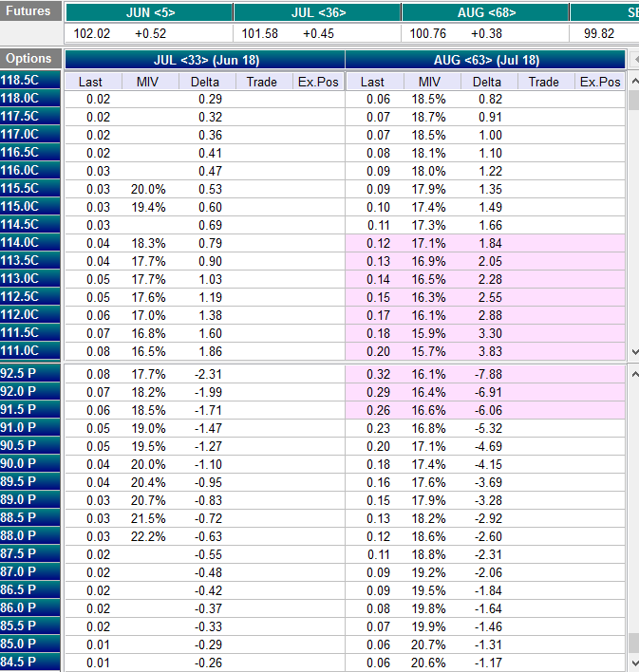Select the 84.5 P strike row
This screenshot has height=672, width=639.
click(x=30, y=662)
